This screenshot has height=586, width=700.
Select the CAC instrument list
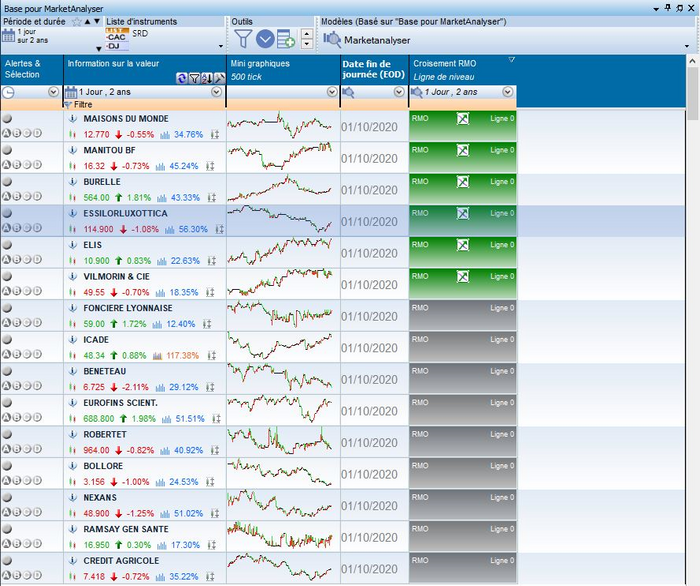tap(117, 37)
